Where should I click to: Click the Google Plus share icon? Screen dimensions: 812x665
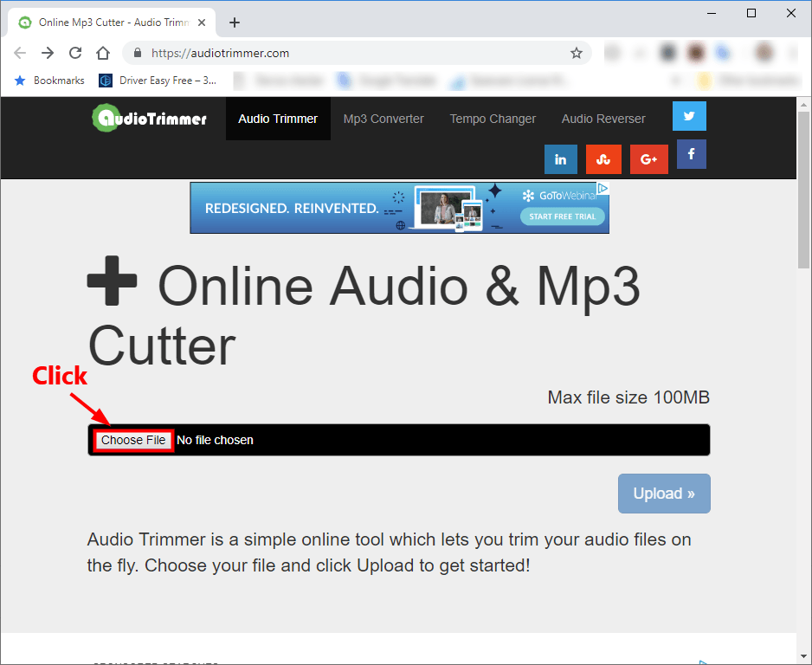[x=648, y=159]
